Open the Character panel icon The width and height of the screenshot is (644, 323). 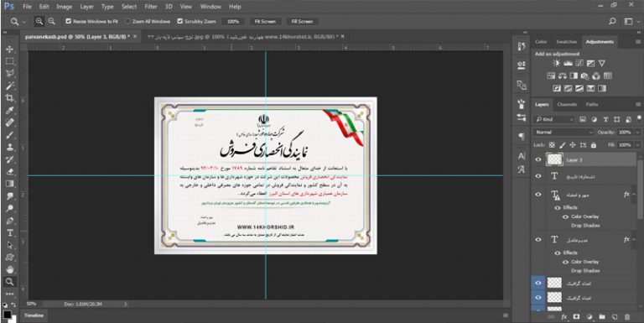(522, 156)
